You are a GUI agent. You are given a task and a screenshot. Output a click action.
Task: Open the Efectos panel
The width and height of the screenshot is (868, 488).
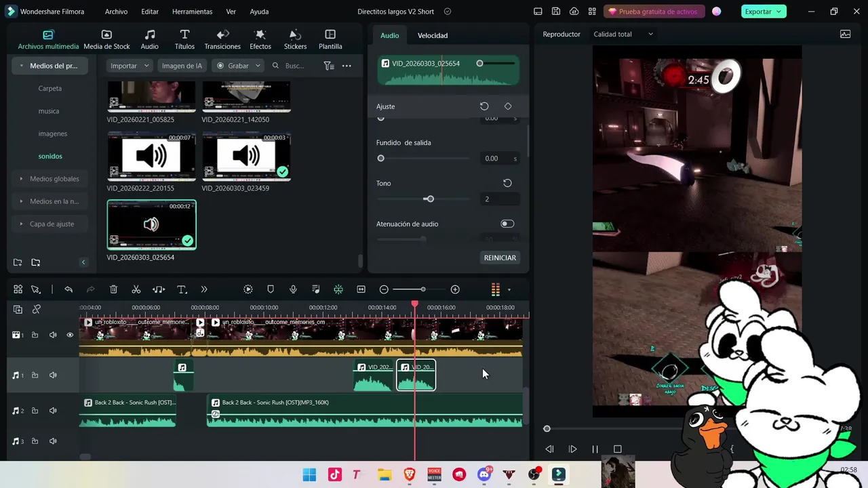[x=260, y=40]
